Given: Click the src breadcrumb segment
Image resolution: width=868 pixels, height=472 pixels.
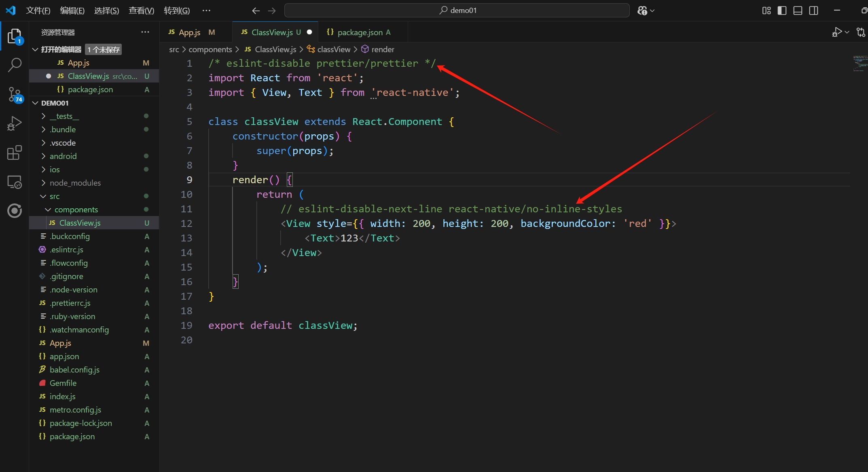Looking at the screenshot, I should coord(174,49).
